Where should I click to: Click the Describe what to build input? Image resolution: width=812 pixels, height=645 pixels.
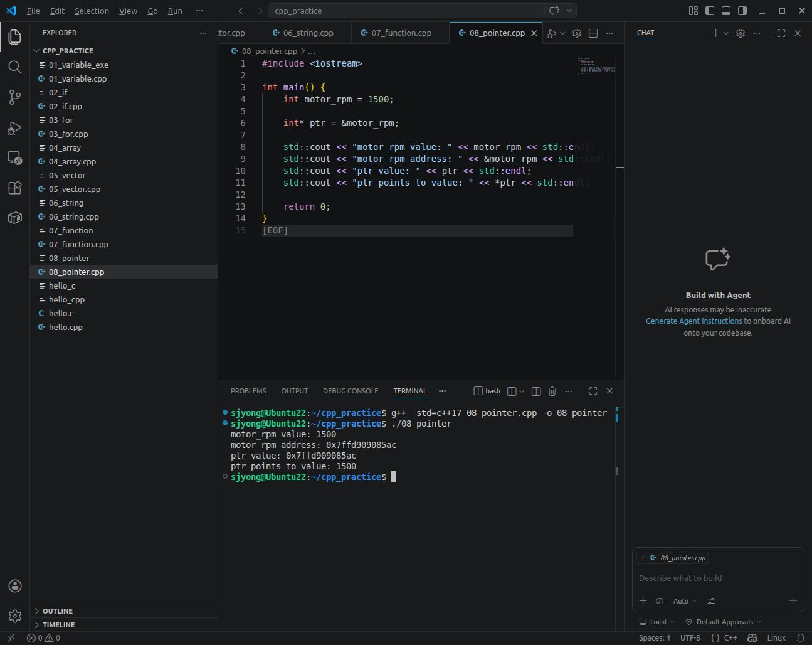[x=718, y=578]
